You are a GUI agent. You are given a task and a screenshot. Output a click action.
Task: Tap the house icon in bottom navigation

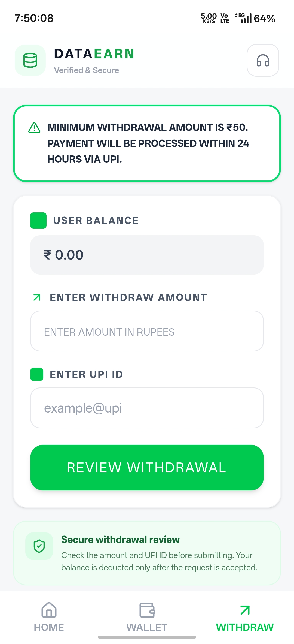tap(49, 610)
